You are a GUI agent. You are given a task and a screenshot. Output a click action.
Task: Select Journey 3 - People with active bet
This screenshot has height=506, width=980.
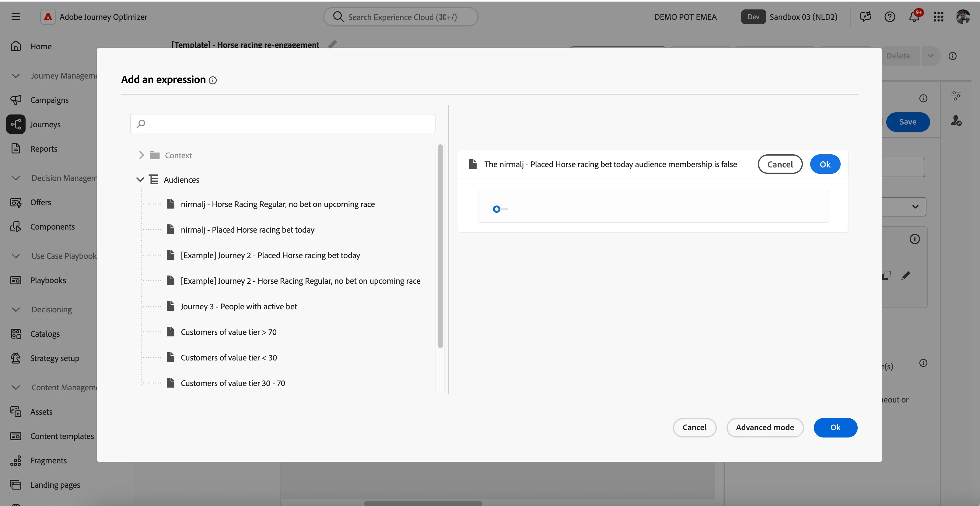point(239,306)
